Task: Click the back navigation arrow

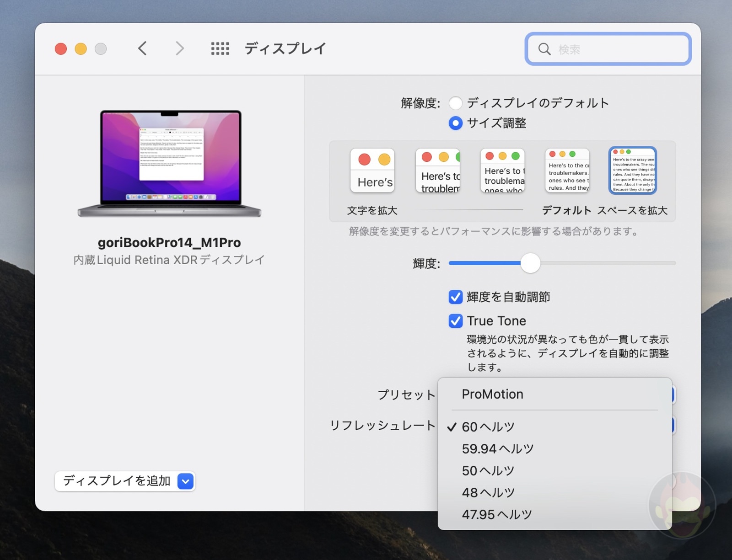Action: (x=142, y=48)
